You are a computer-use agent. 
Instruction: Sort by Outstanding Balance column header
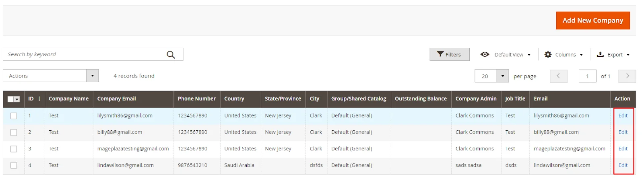[421, 99]
